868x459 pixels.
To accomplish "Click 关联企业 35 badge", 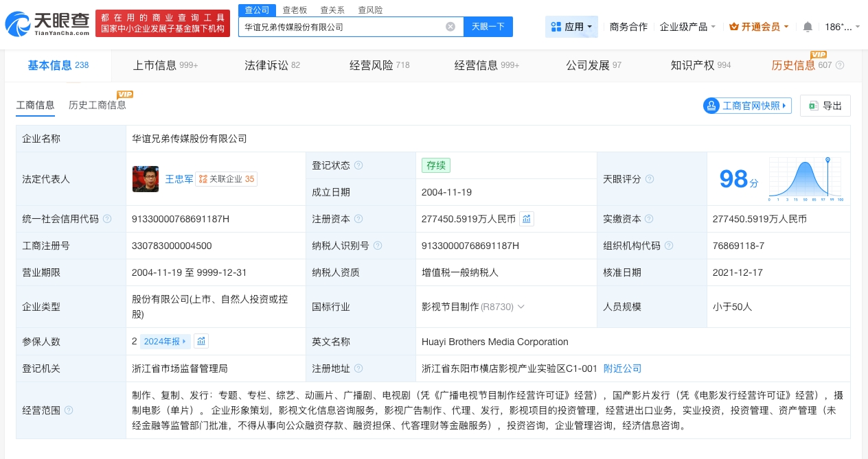I will (227, 179).
